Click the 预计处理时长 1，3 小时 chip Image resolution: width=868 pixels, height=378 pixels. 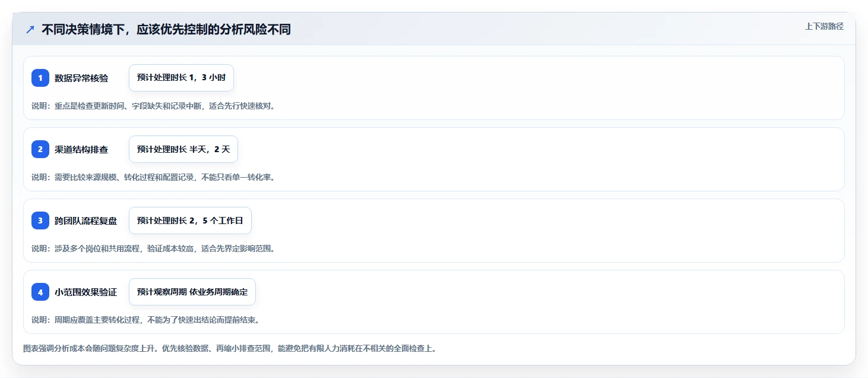pos(181,78)
